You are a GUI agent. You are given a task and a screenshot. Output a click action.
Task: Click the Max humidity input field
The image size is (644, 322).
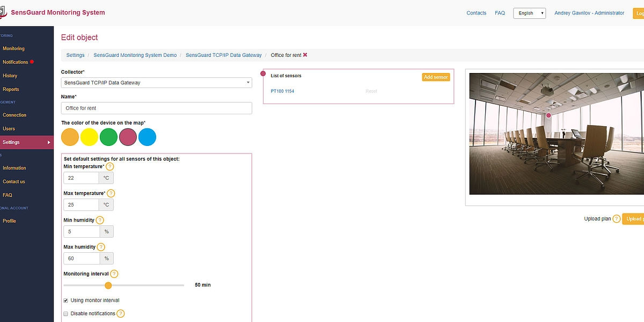(82, 259)
